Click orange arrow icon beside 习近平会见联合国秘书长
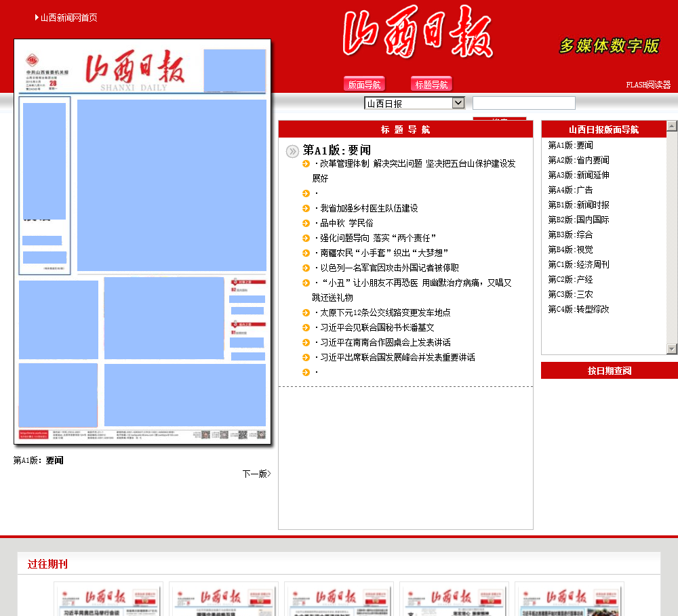678x616 pixels. (x=306, y=328)
